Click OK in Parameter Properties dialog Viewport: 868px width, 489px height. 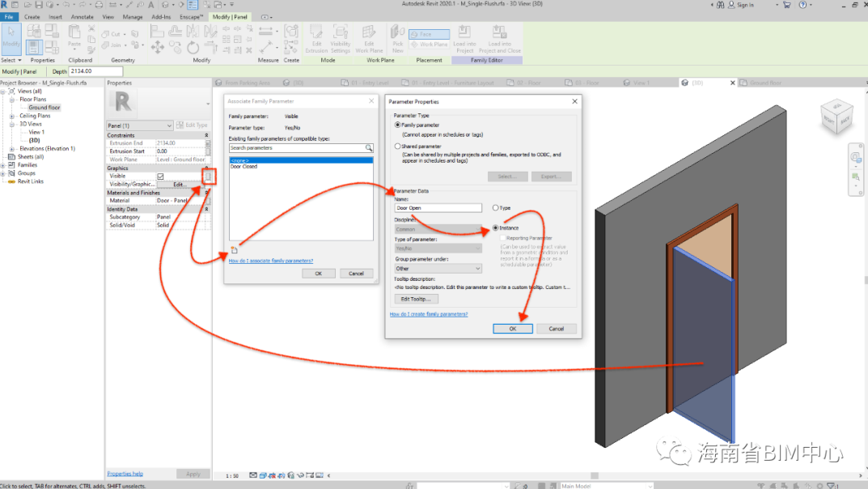[x=513, y=329]
